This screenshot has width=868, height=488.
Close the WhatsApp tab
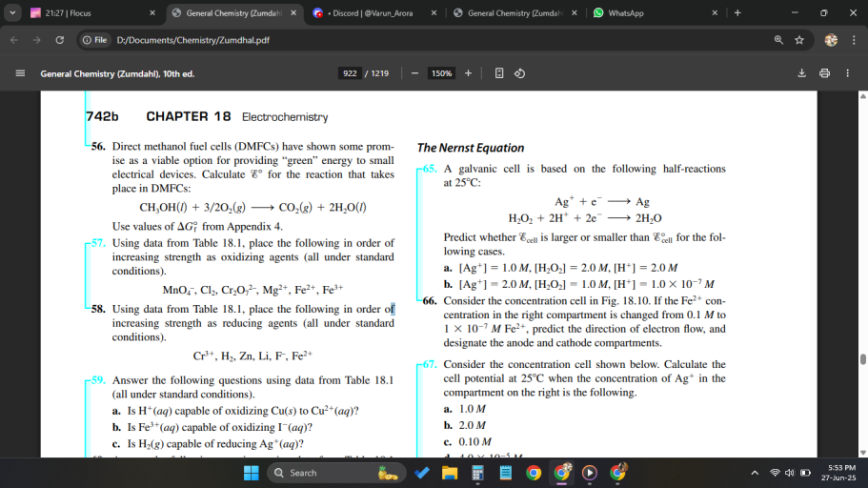(x=715, y=12)
